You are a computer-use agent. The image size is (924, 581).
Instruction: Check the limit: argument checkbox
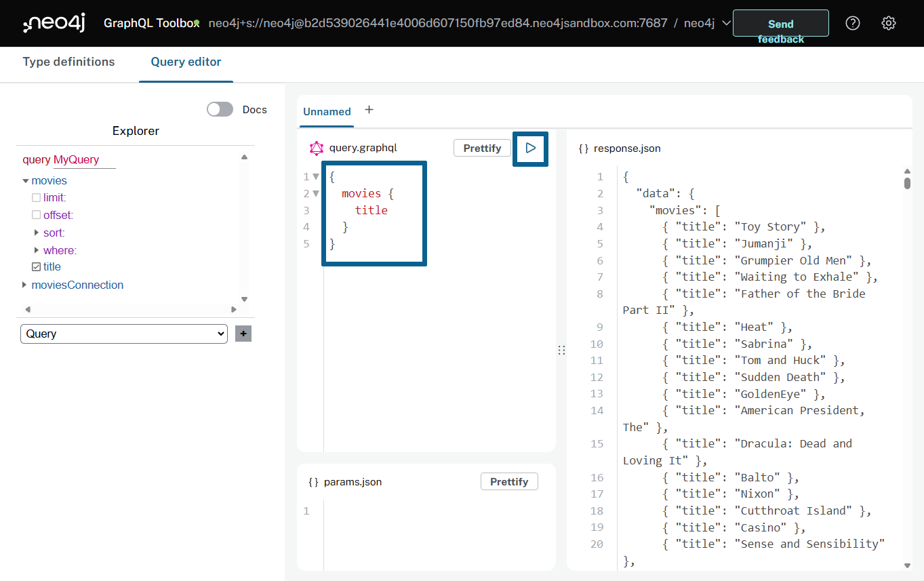click(x=37, y=198)
